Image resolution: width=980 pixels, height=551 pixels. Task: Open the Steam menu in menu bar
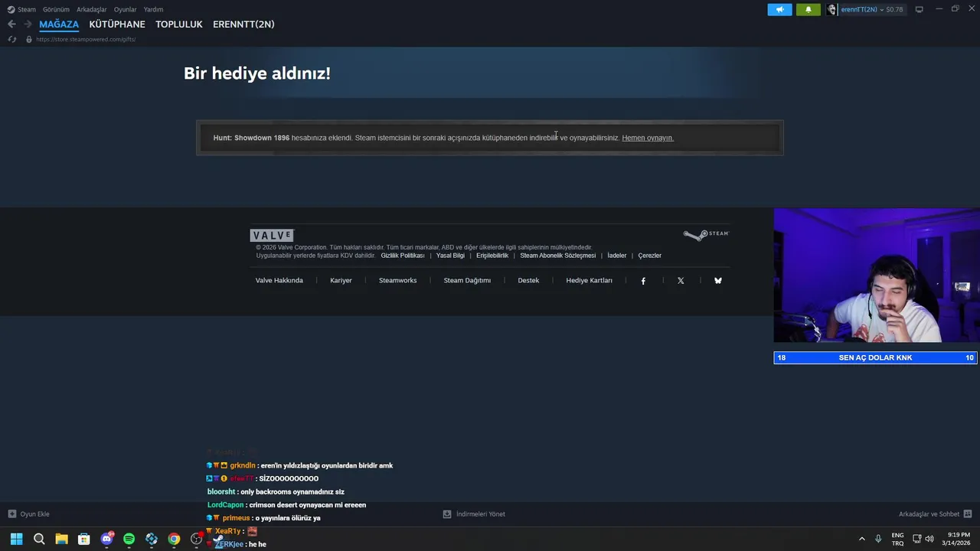(x=21, y=9)
